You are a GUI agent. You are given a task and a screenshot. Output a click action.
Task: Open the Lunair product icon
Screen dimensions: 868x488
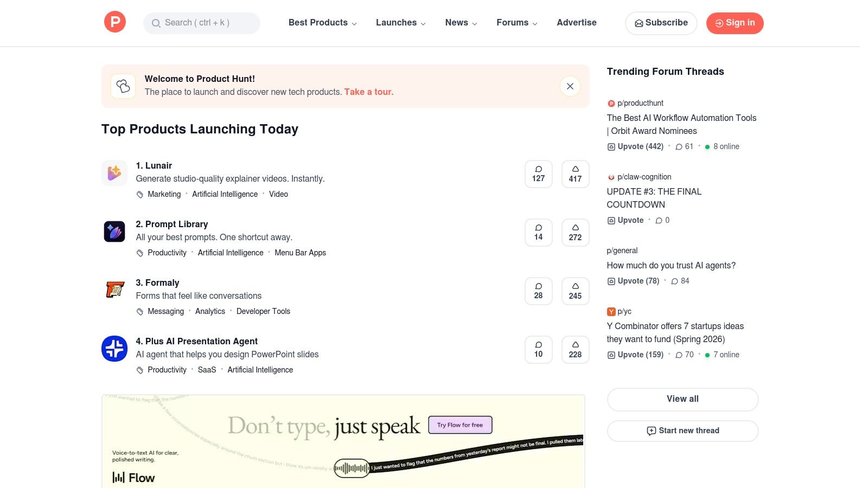coord(114,173)
